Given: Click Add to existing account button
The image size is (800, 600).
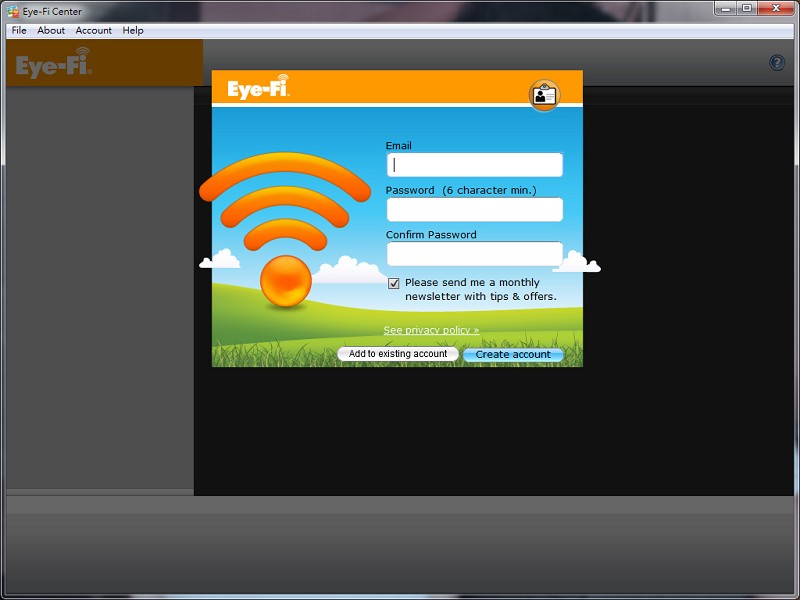Looking at the screenshot, I should (x=398, y=354).
